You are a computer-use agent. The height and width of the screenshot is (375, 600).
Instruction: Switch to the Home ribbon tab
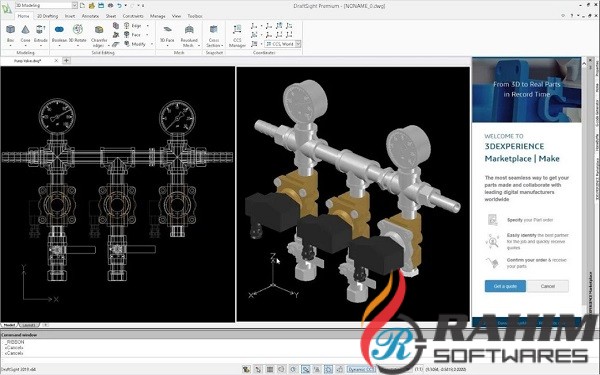pyautogui.click(x=23, y=16)
